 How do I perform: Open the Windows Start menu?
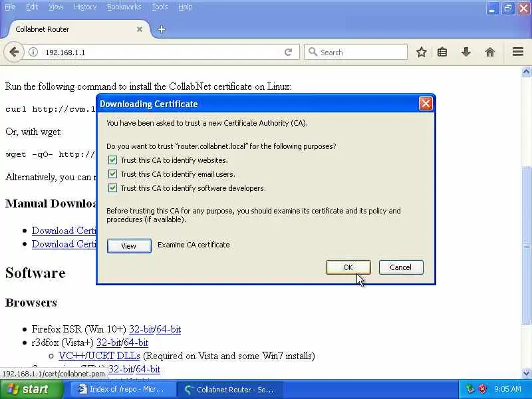(31, 389)
